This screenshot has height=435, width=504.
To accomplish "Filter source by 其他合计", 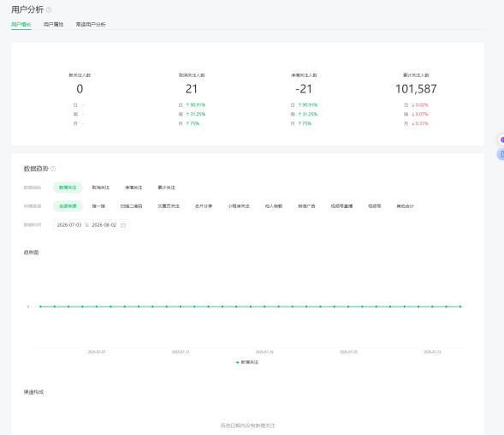I will 405,206.
